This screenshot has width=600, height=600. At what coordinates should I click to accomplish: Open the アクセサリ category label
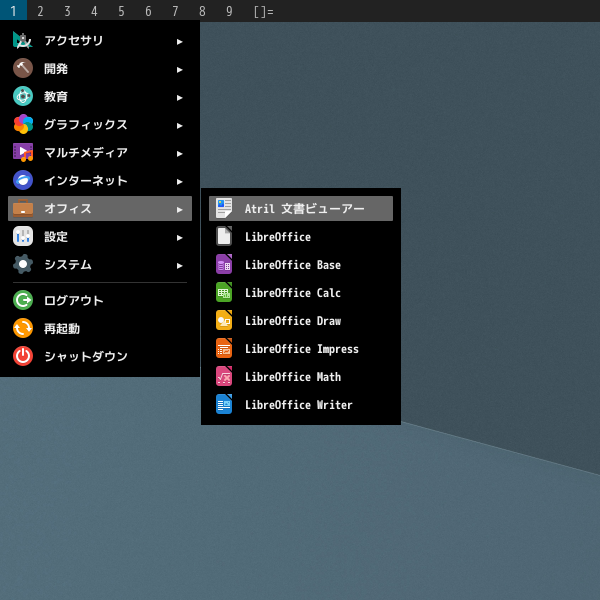(x=73, y=41)
